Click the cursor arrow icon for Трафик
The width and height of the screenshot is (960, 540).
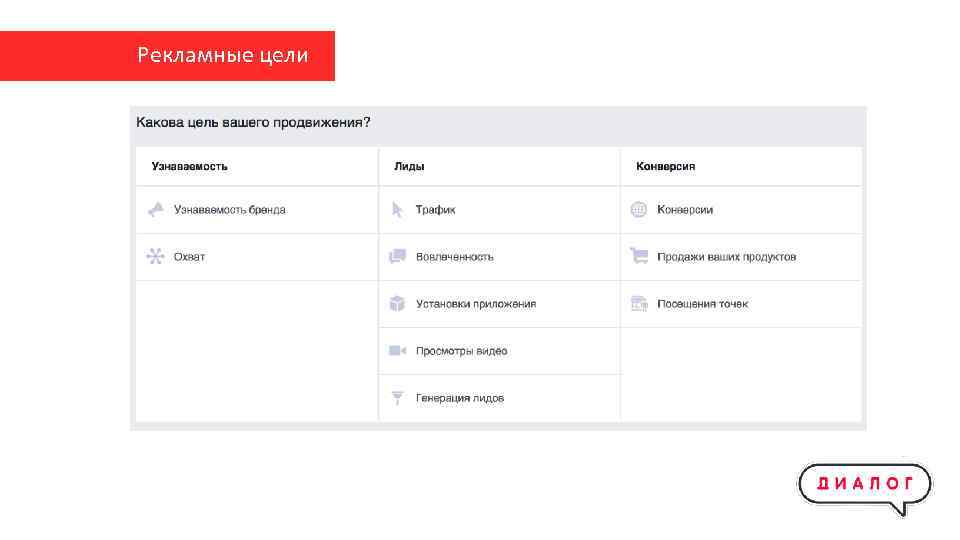tap(397, 210)
